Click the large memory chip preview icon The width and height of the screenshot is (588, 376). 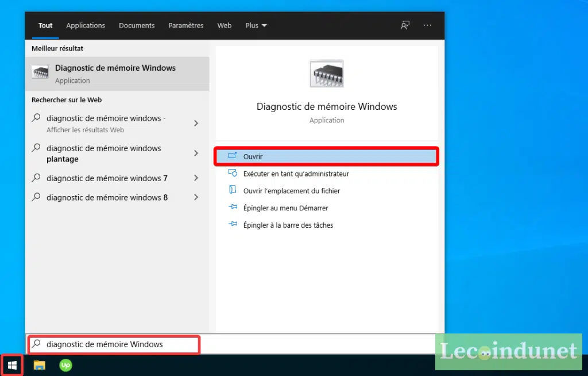coord(327,74)
